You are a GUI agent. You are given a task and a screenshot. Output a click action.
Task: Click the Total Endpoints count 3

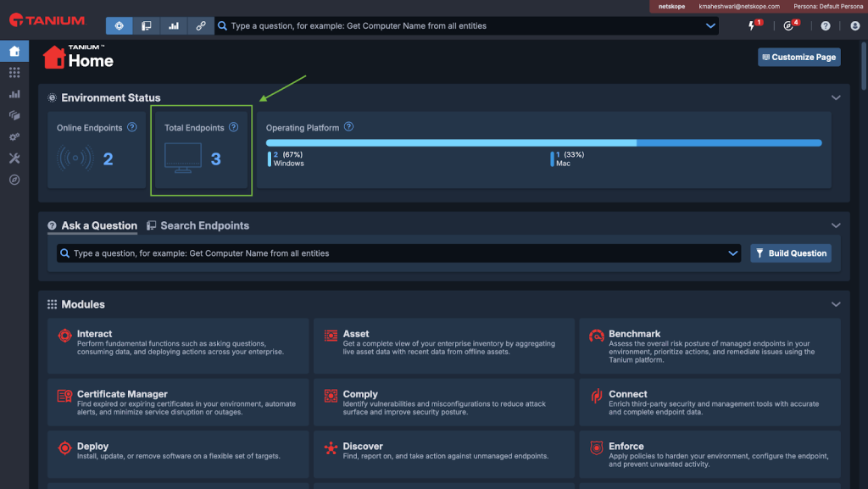(x=216, y=159)
